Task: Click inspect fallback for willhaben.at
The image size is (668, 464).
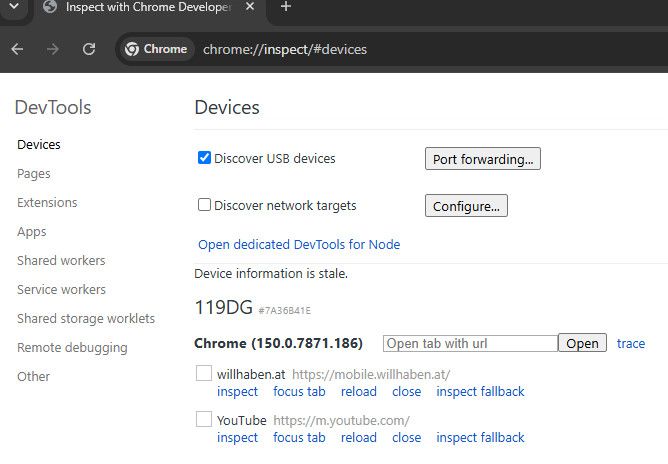Action: (x=480, y=392)
